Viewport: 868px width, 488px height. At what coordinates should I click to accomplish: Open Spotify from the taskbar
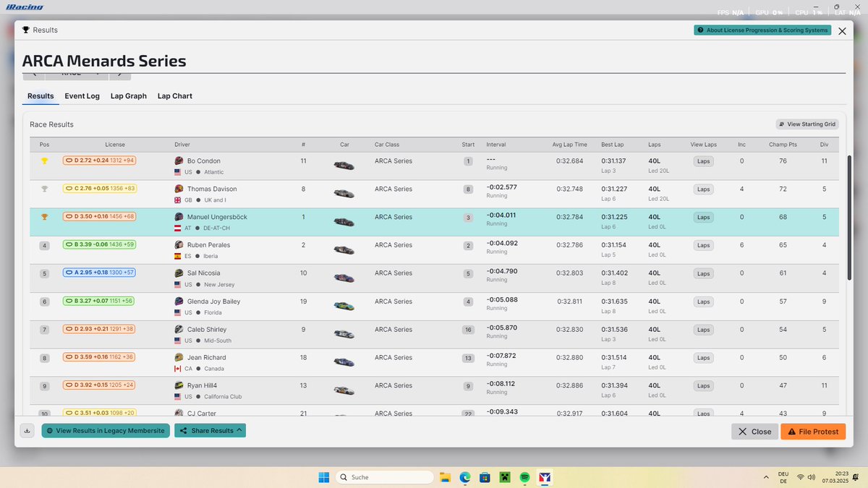click(x=525, y=477)
